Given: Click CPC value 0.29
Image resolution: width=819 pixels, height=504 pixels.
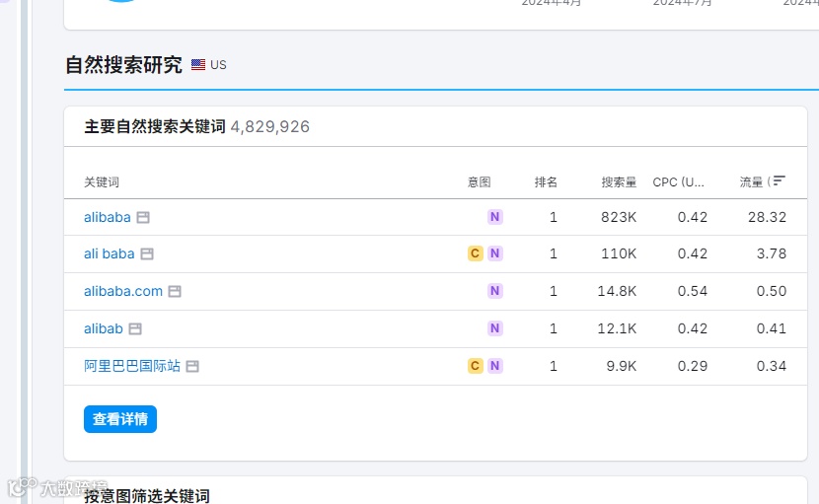Looking at the screenshot, I should point(693,366).
